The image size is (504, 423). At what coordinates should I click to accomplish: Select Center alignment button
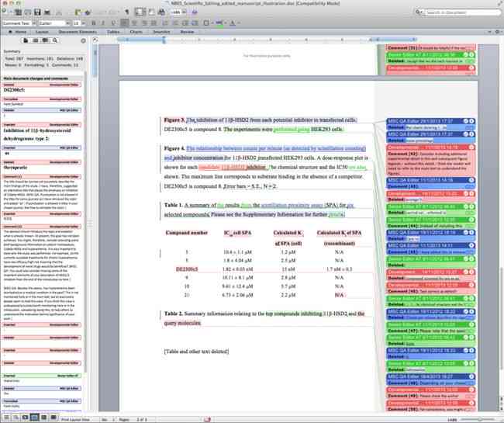(x=134, y=23)
